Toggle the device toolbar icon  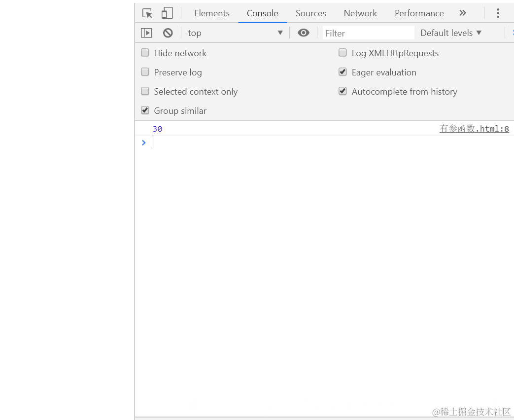(167, 13)
